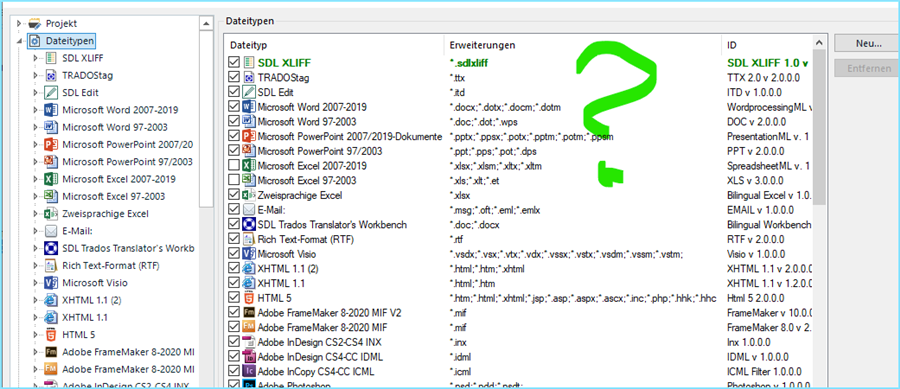
Task: Click the InDesign CS4-CC IDML list icon
Action: point(249,357)
